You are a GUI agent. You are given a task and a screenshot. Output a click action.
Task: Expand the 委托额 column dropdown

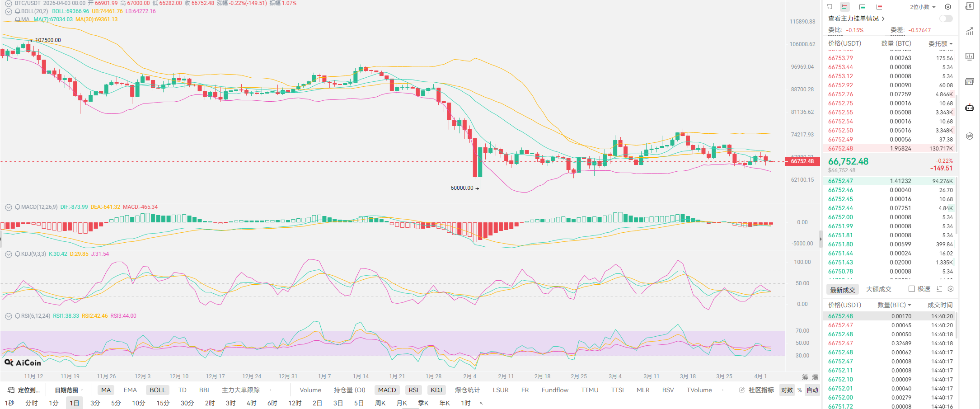pos(940,43)
